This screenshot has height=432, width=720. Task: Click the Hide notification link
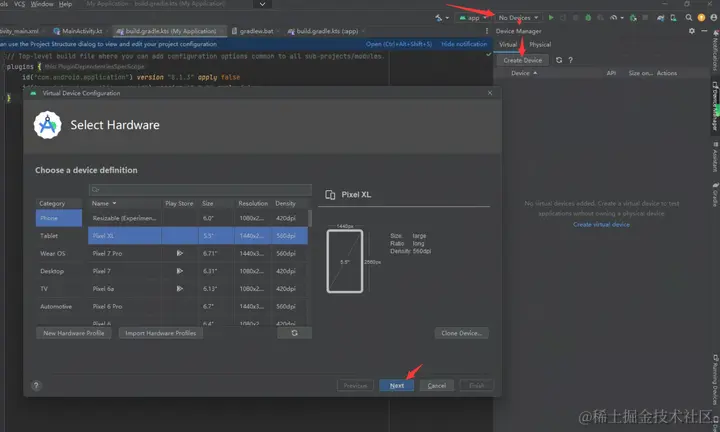(464, 44)
